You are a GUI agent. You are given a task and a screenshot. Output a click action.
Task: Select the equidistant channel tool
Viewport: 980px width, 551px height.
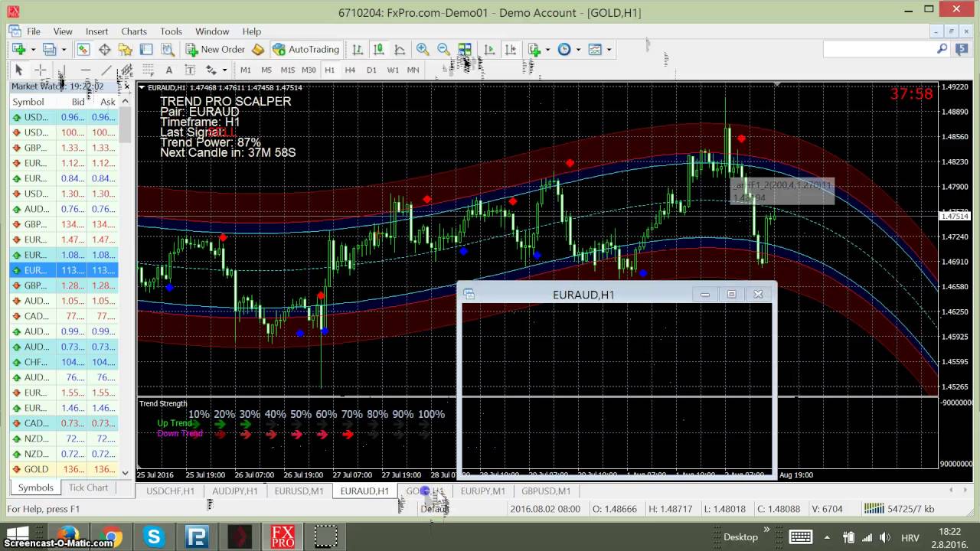[x=126, y=70]
